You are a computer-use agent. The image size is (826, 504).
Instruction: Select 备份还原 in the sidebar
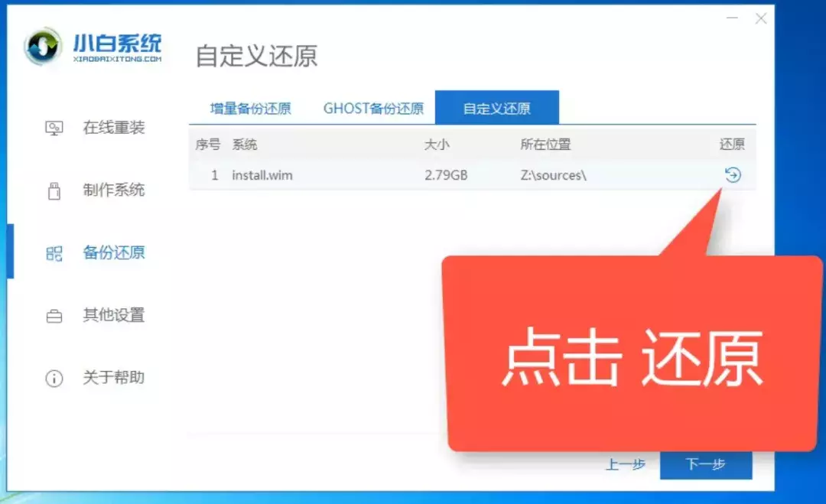pyautogui.click(x=114, y=252)
